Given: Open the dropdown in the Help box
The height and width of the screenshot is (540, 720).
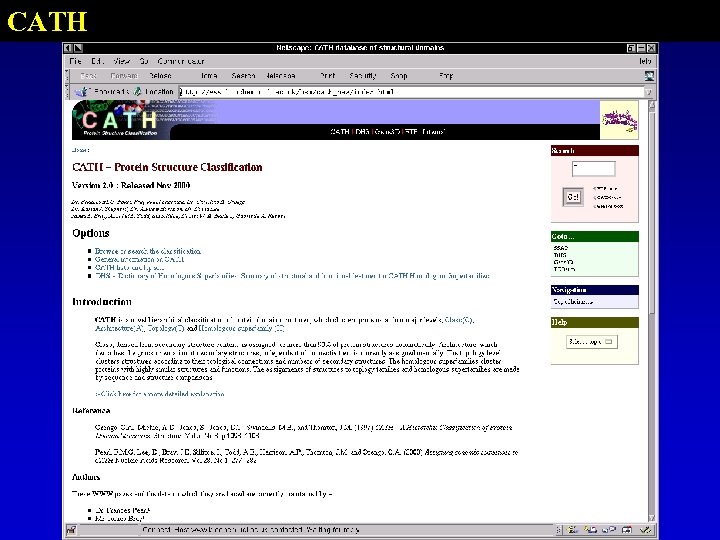Looking at the screenshot, I should pos(592,342).
